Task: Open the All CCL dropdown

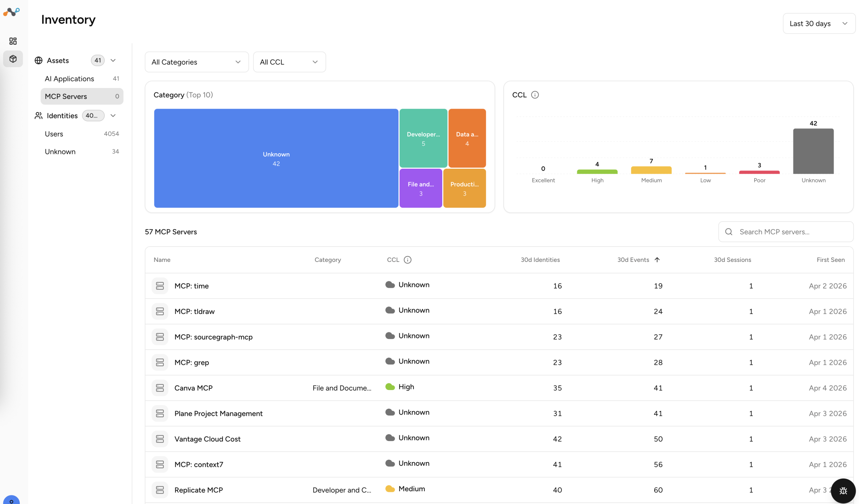Action: [289, 62]
